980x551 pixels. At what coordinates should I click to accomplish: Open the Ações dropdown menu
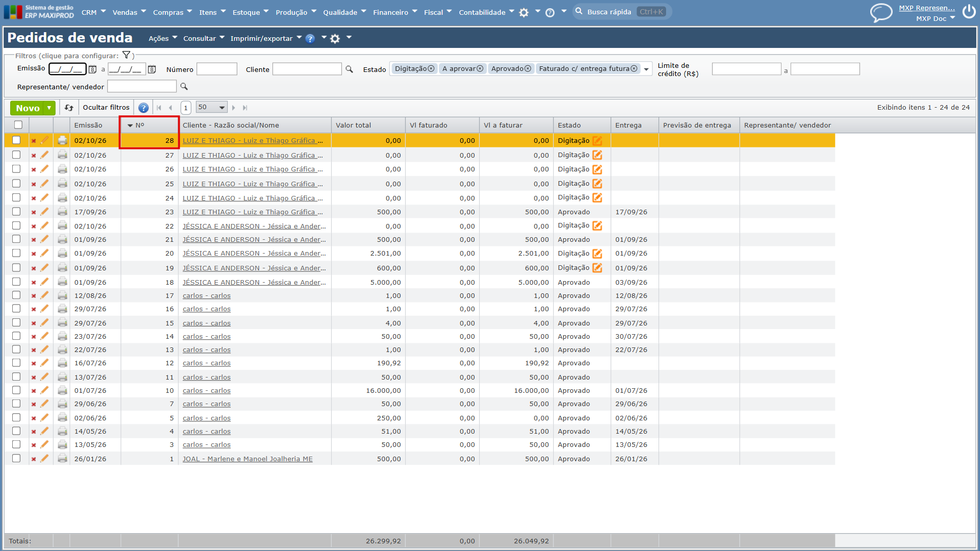(x=163, y=38)
